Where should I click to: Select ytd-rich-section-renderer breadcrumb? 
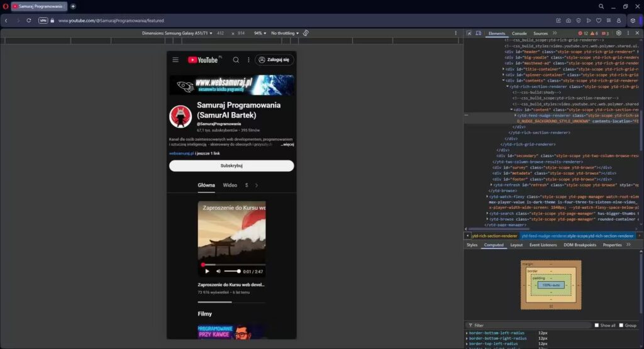494,236
